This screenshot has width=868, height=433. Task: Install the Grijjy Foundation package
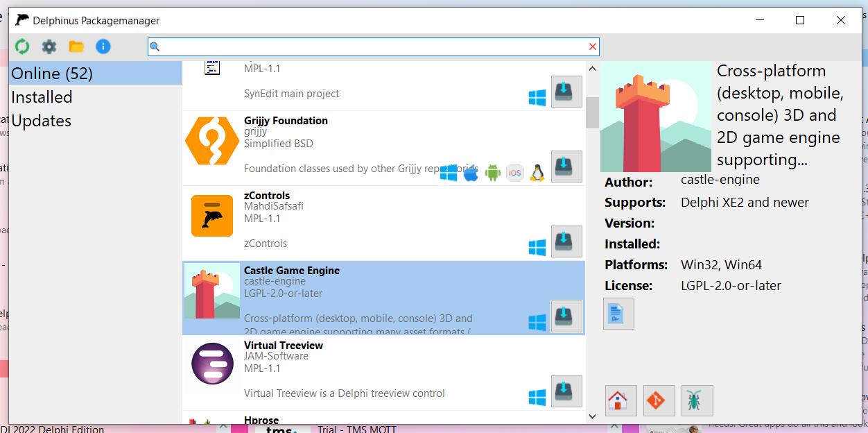566,167
